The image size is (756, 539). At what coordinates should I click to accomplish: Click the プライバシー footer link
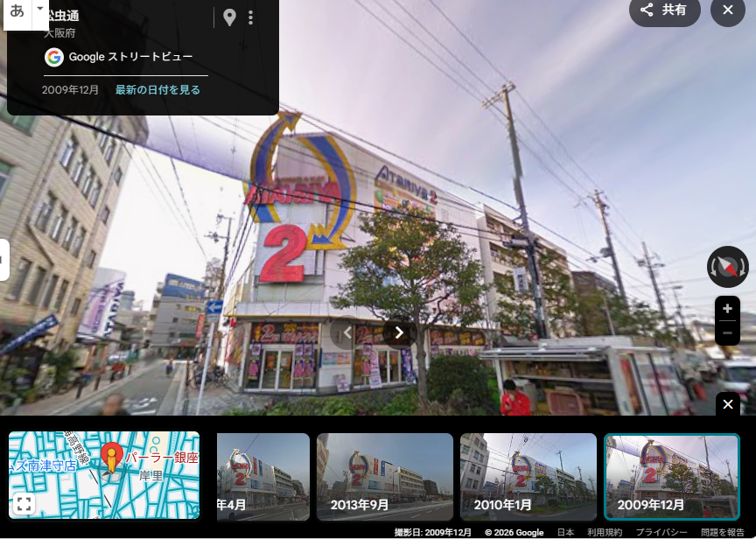point(661,532)
